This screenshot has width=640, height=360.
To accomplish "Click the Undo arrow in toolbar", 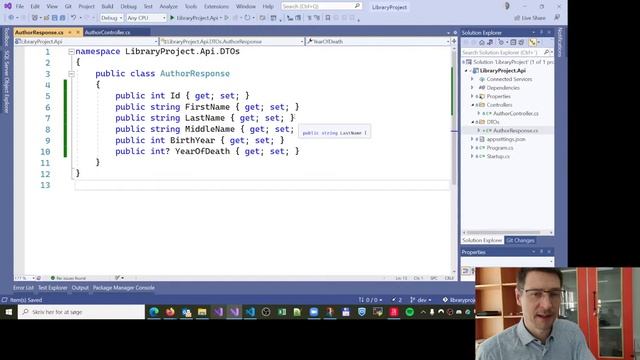I will (x=73, y=18).
